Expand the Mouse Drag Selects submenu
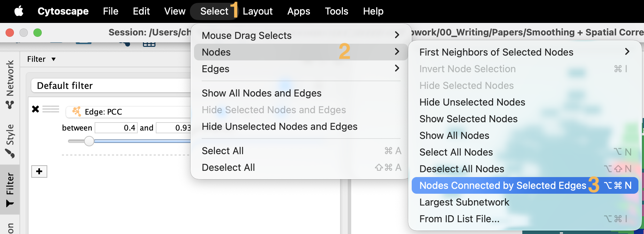This screenshot has height=234, width=644. click(300, 35)
